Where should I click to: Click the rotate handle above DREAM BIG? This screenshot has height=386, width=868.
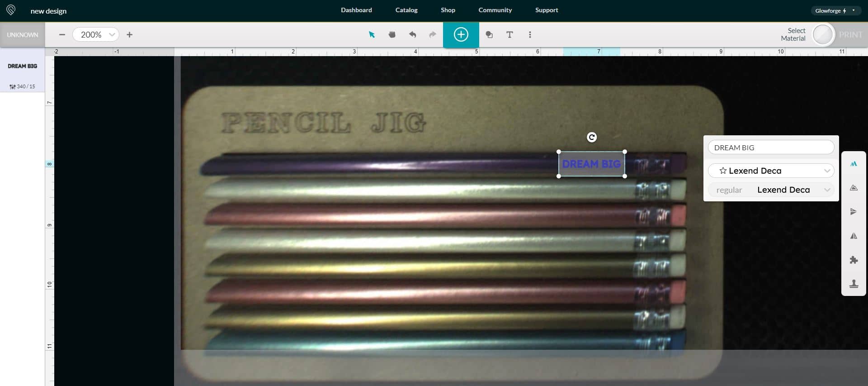[592, 137]
